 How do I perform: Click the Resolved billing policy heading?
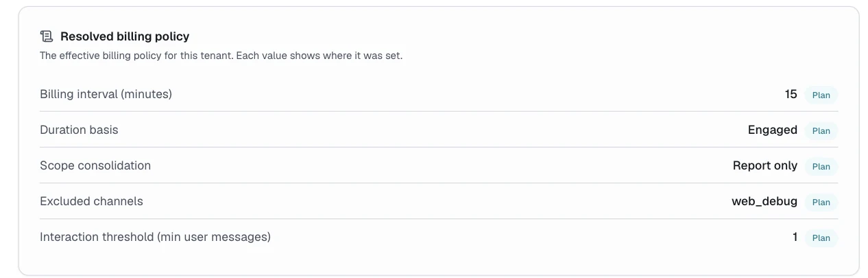[125, 36]
